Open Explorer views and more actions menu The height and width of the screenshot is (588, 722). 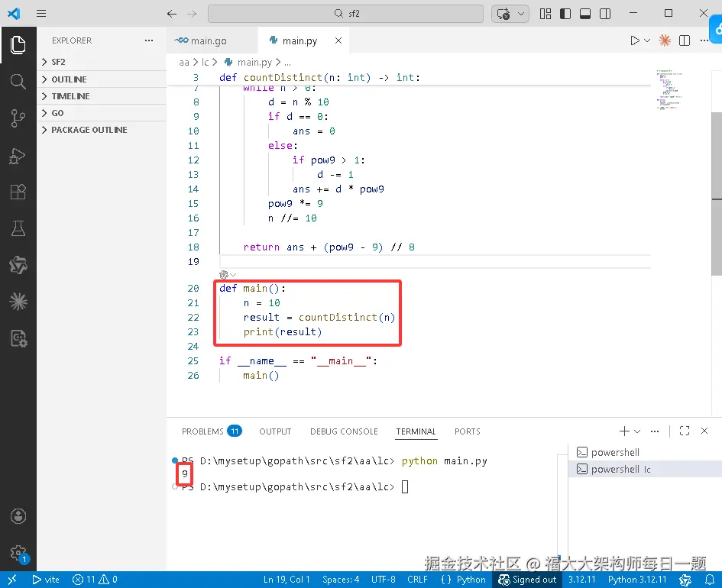coord(149,40)
